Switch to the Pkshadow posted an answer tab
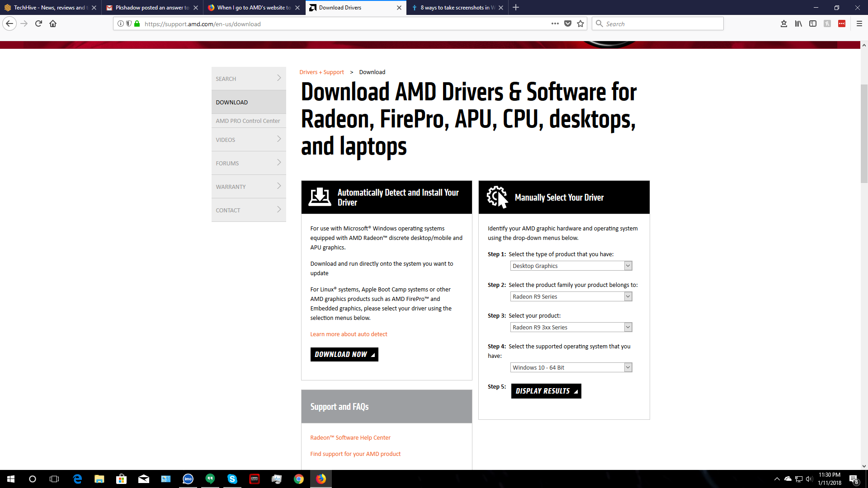 click(152, 7)
